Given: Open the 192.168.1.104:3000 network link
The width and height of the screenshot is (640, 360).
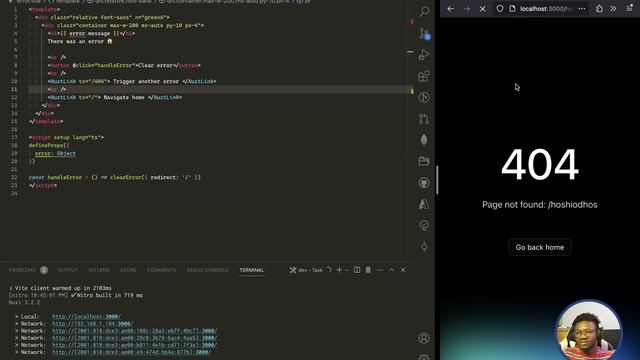Looking at the screenshot, I should click(x=93, y=324).
